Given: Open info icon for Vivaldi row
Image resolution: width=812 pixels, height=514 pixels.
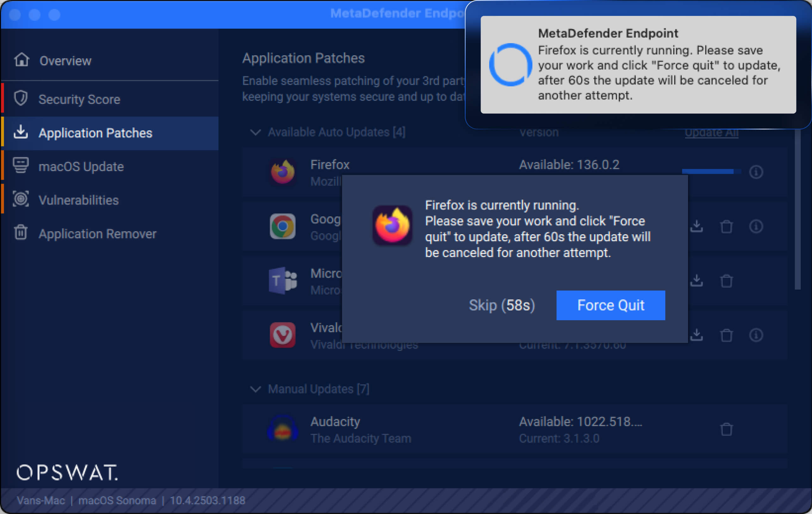Looking at the screenshot, I should click(756, 335).
